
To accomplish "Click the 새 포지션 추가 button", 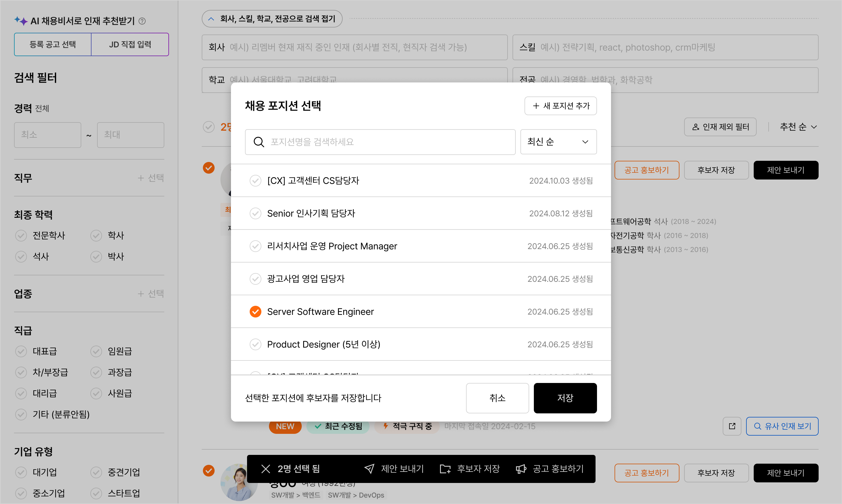I will click(560, 106).
